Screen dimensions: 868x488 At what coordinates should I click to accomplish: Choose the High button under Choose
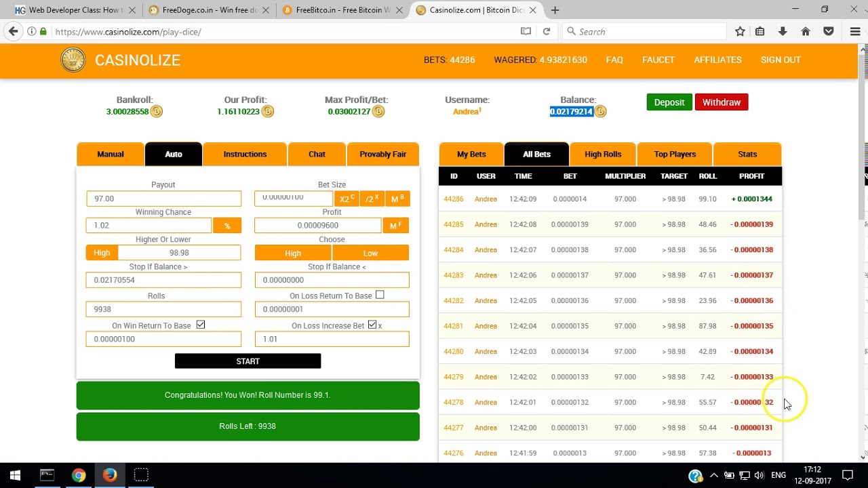point(293,253)
